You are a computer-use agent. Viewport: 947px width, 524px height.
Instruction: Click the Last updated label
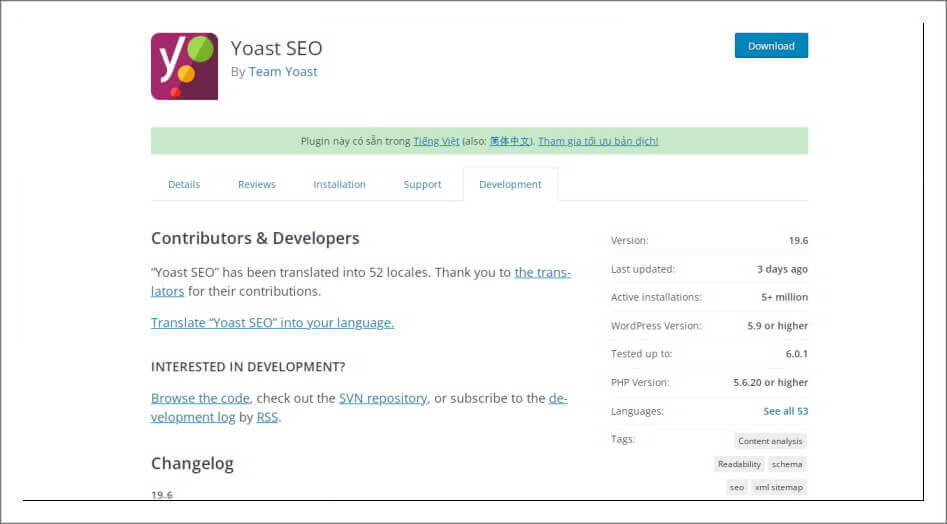coord(643,269)
